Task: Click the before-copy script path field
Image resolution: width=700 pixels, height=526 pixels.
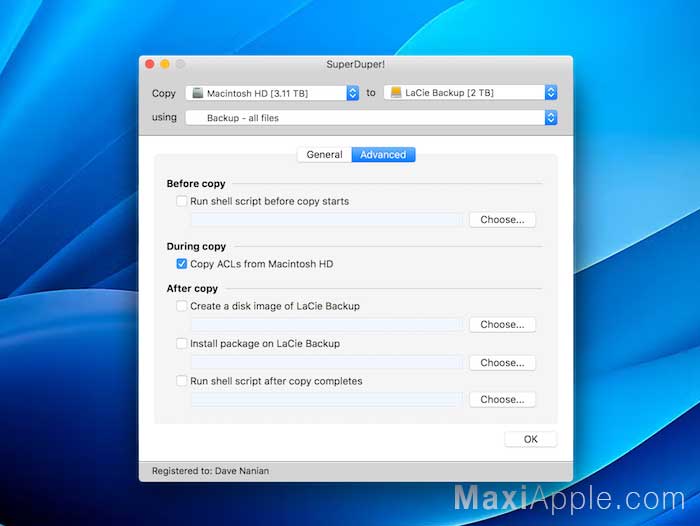Action: click(x=328, y=220)
